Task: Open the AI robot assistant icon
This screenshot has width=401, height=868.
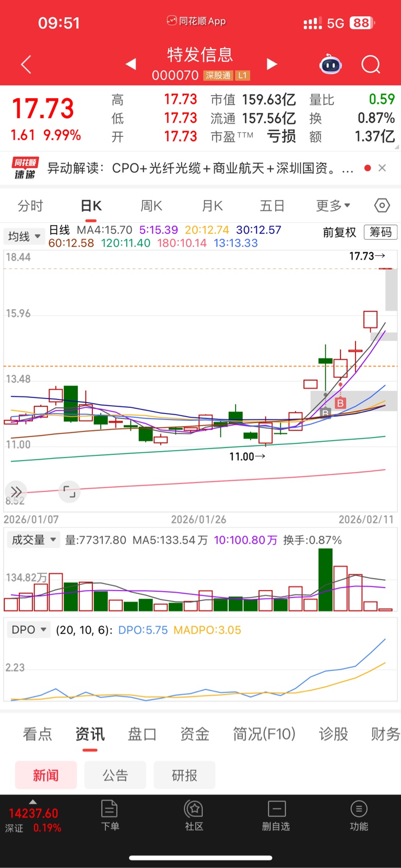Action: click(x=331, y=64)
